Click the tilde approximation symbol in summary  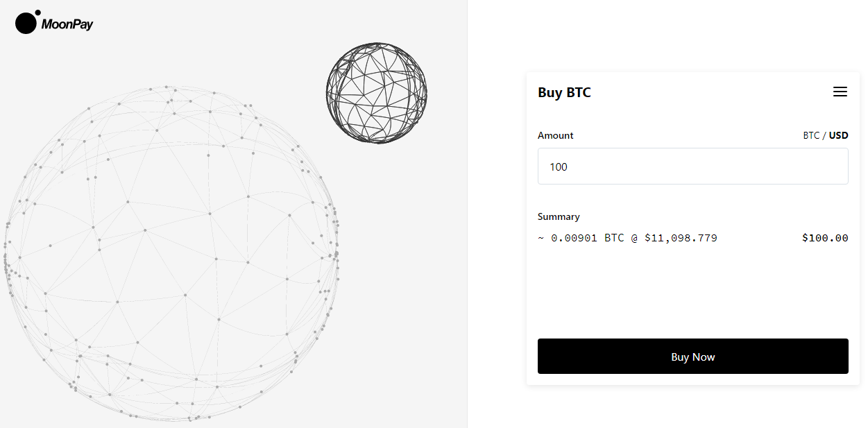(541, 238)
